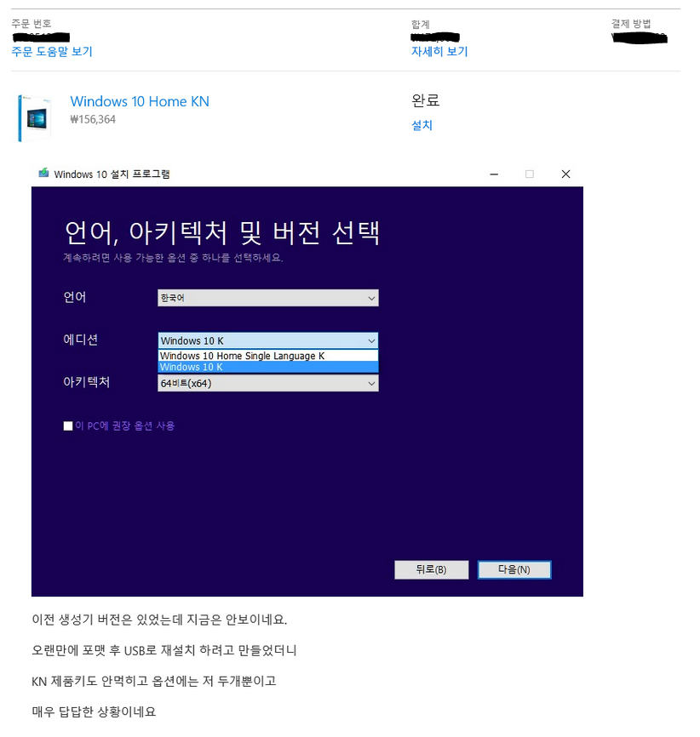The image size is (700, 737).
Task: Open the Windows 10 Home KN product link
Action: click(140, 101)
